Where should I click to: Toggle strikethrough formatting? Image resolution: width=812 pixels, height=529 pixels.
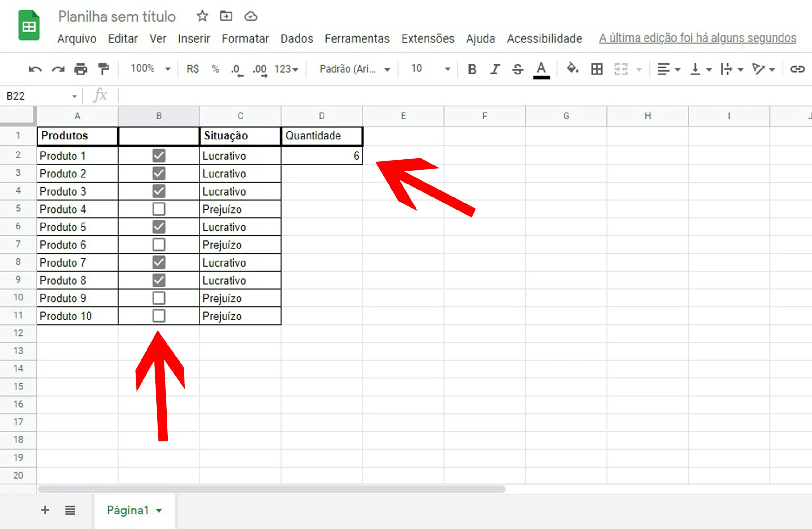tap(518, 69)
